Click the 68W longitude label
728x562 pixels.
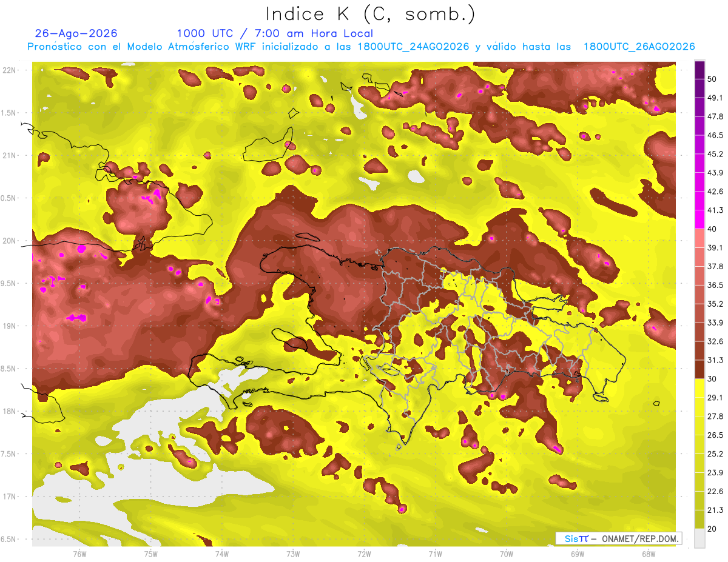click(649, 554)
